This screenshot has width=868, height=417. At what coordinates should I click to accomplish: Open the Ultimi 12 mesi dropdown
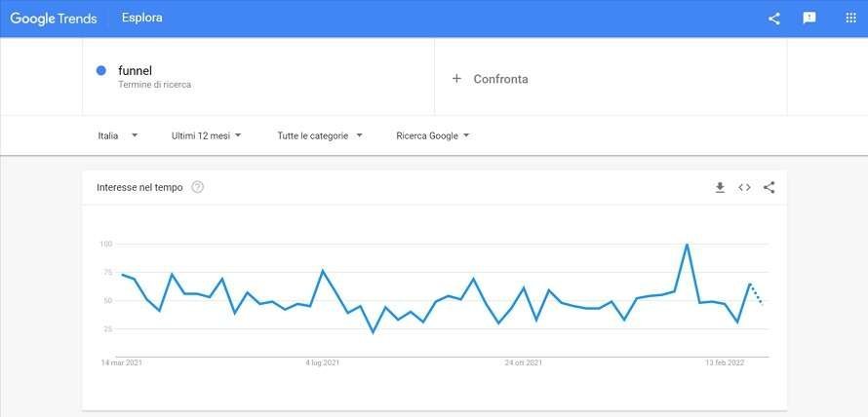tap(206, 135)
